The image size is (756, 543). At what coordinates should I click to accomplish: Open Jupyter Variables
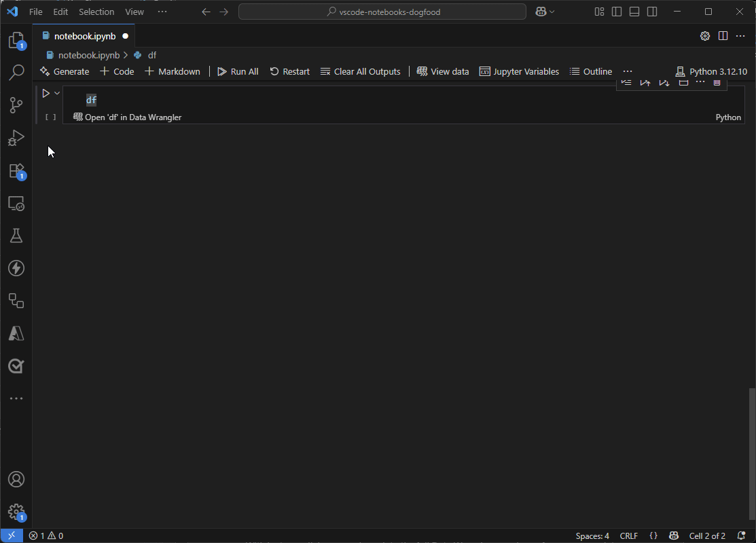coord(519,72)
